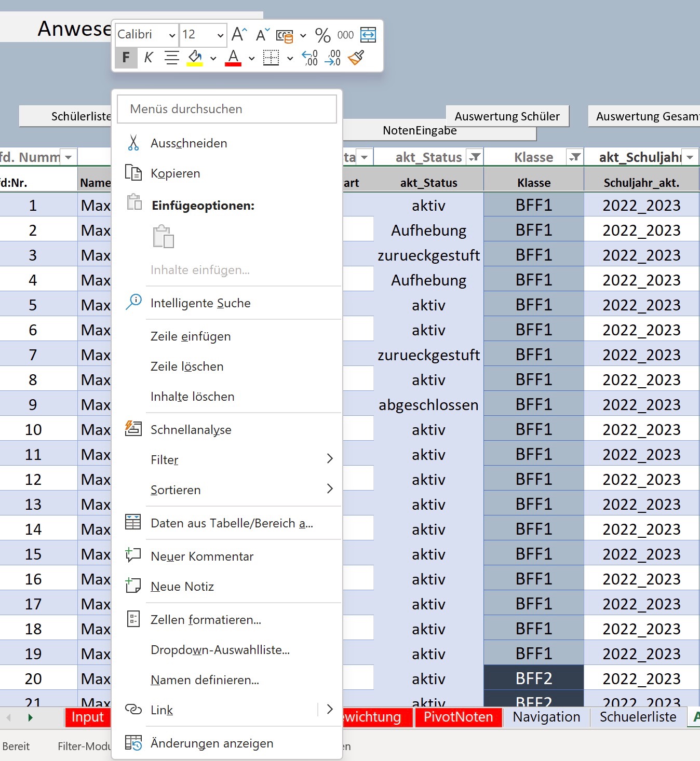
Task: Click the Increase font size icon
Action: click(x=238, y=34)
